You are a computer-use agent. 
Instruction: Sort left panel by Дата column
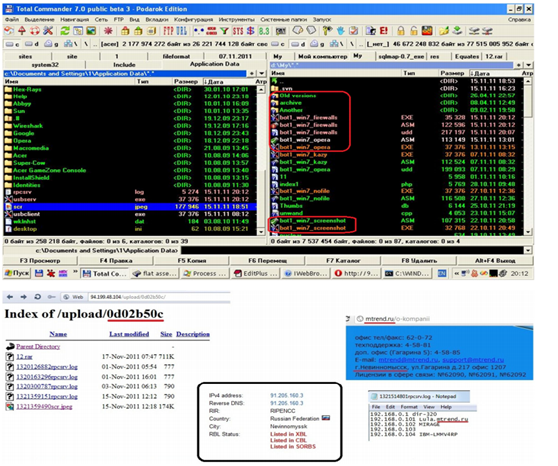coord(228,82)
